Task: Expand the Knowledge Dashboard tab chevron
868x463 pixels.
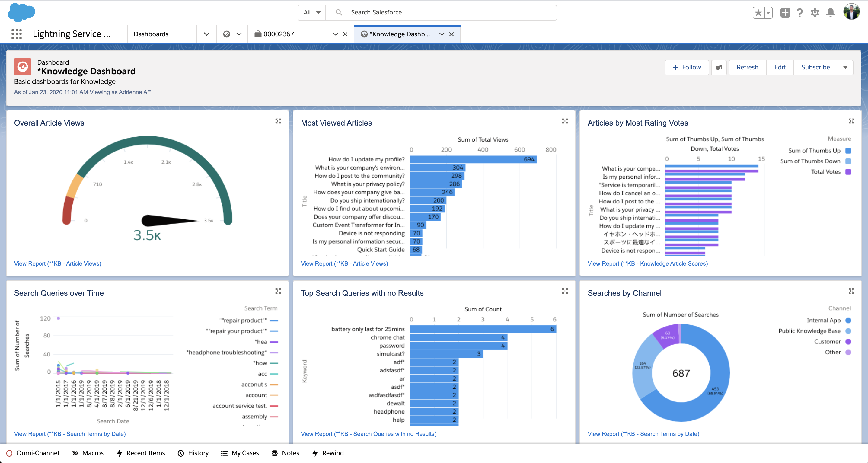Action: tap(442, 34)
